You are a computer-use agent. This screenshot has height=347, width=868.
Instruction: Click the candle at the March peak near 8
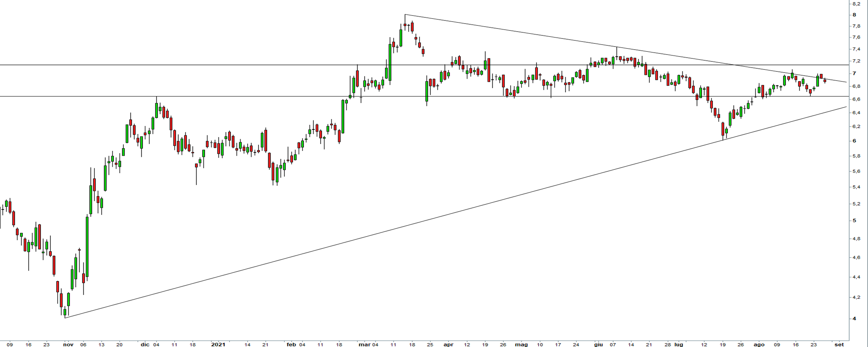[405, 25]
